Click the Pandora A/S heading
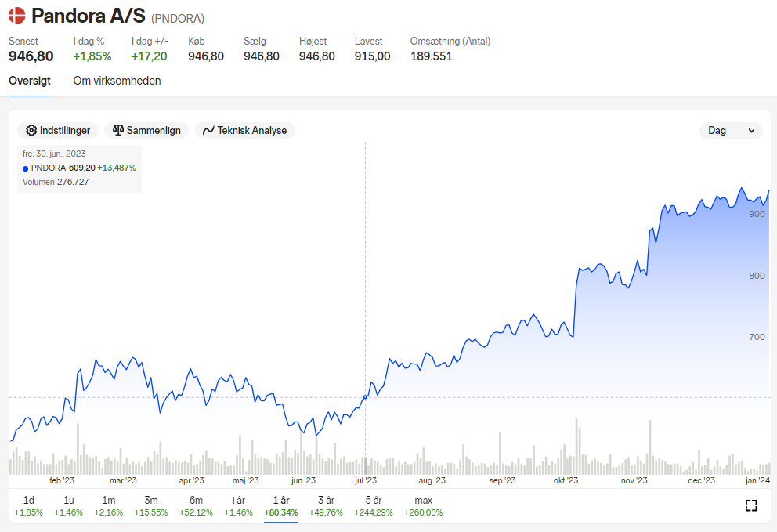The width and height of the screenshot is (777, 532). (89, 16)
